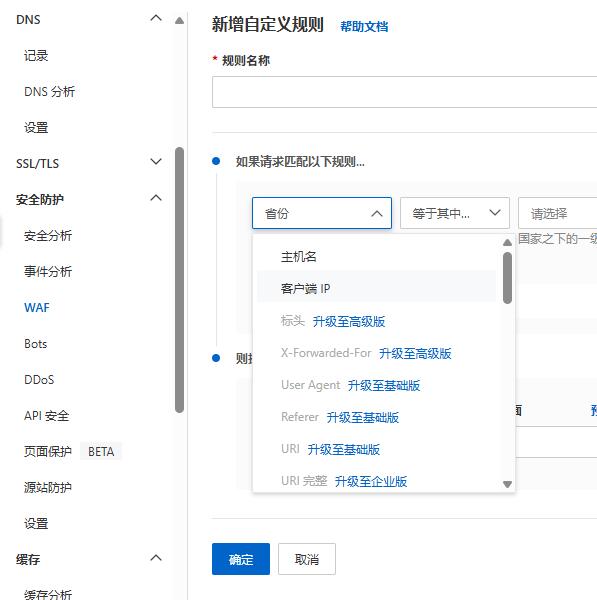The height and width of the screenshot is (600, 597).
Task: Click the sidebar scroll-up arrow
Action: (x=179, y=20)
